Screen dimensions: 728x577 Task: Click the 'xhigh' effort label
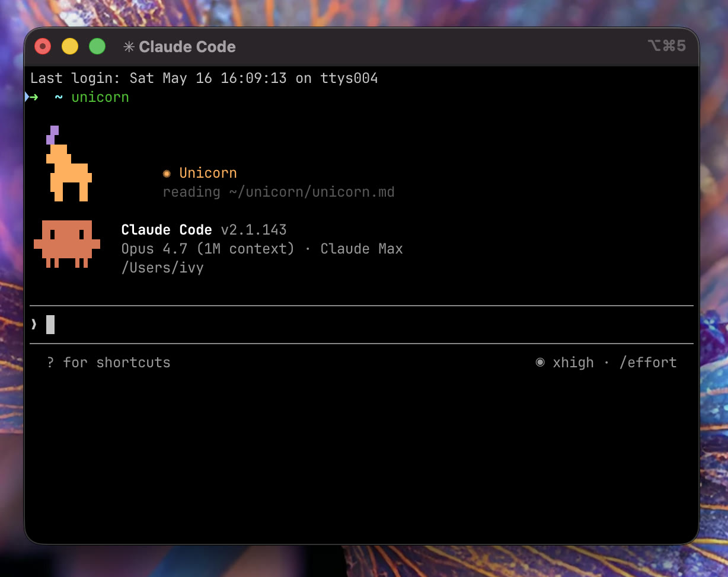click(573, 363)
